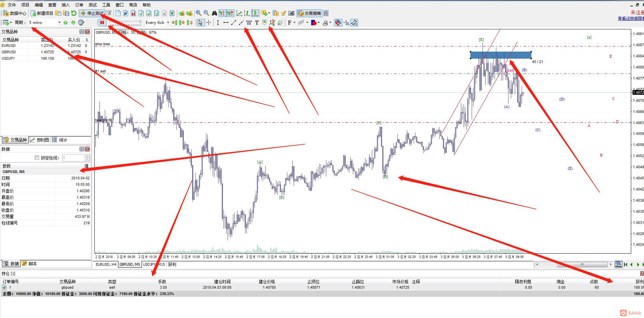Click the camera screenshot icon
Viewport: 644px width, 318px height.
tap(291, 13)
